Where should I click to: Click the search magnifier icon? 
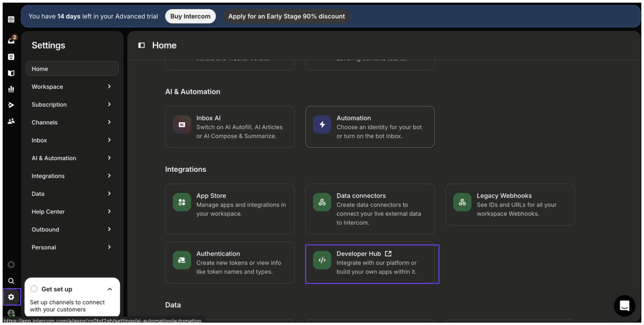(11, 281)
